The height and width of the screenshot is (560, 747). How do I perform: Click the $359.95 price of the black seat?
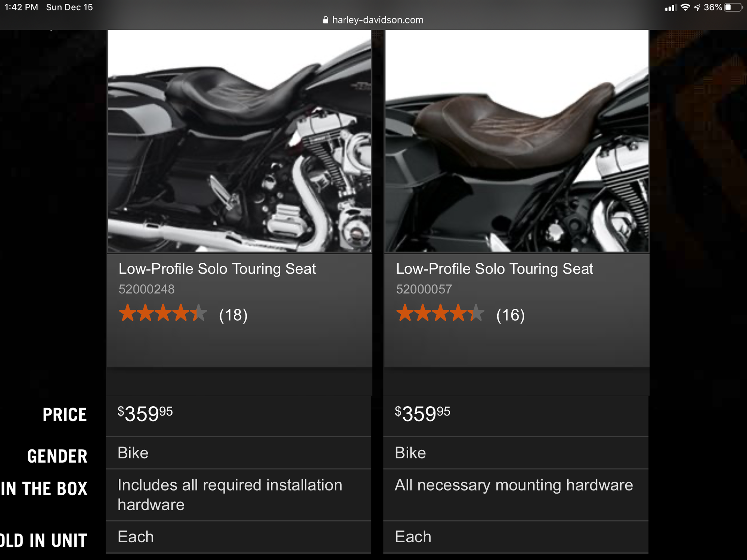[x=145, y=414]
